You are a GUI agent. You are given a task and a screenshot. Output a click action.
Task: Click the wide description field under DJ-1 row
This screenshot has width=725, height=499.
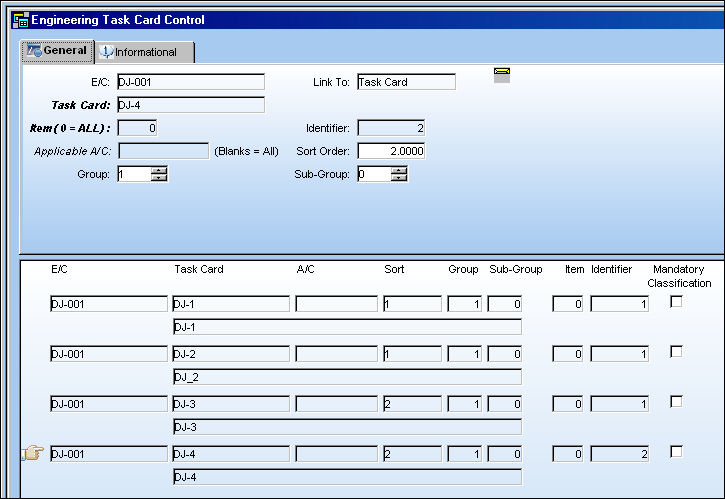(347, 327)
